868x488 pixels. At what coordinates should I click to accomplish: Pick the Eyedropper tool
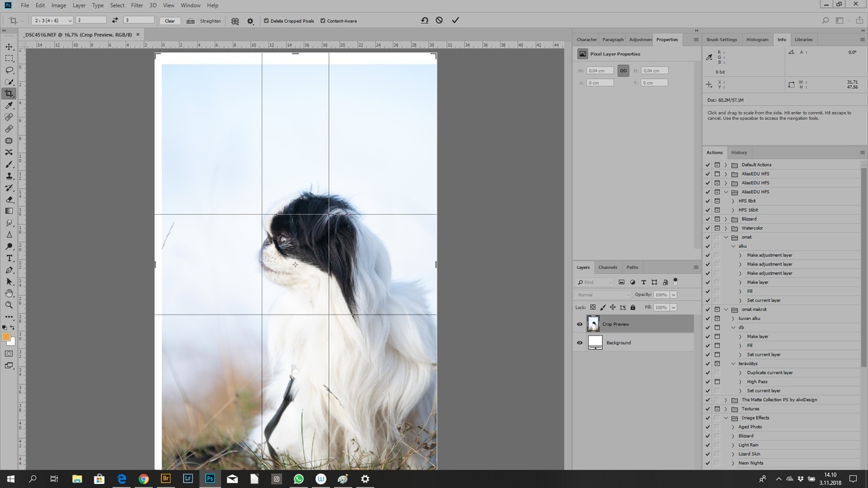(x=9, y=106)
